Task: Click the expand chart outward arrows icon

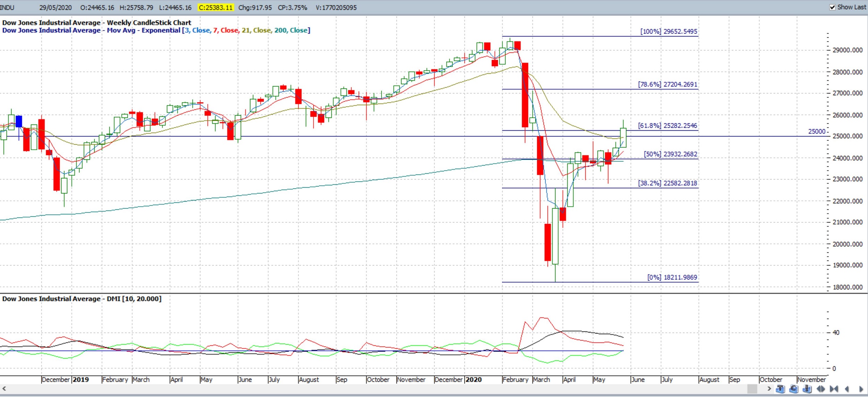Action: (x=821, y=389)
